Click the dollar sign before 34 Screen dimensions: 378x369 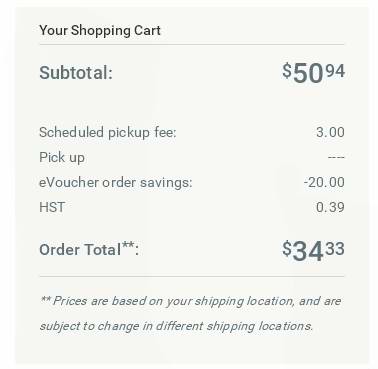[x=287, y=249]
